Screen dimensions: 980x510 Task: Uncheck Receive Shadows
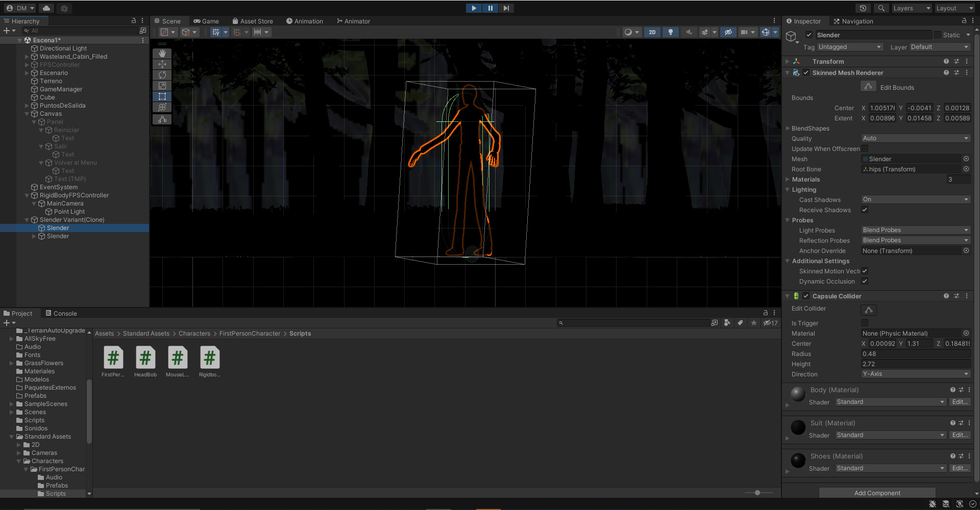click(865, 210)
